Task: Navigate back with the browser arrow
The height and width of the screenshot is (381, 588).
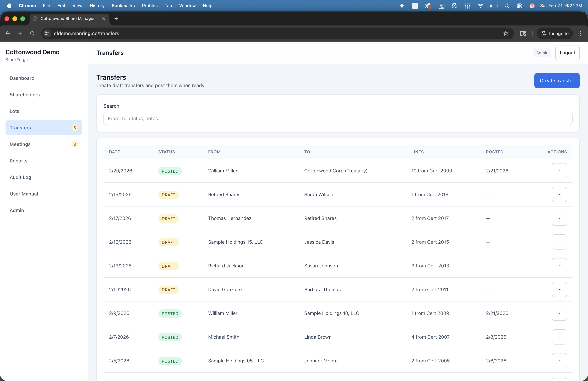Action: 7,33
